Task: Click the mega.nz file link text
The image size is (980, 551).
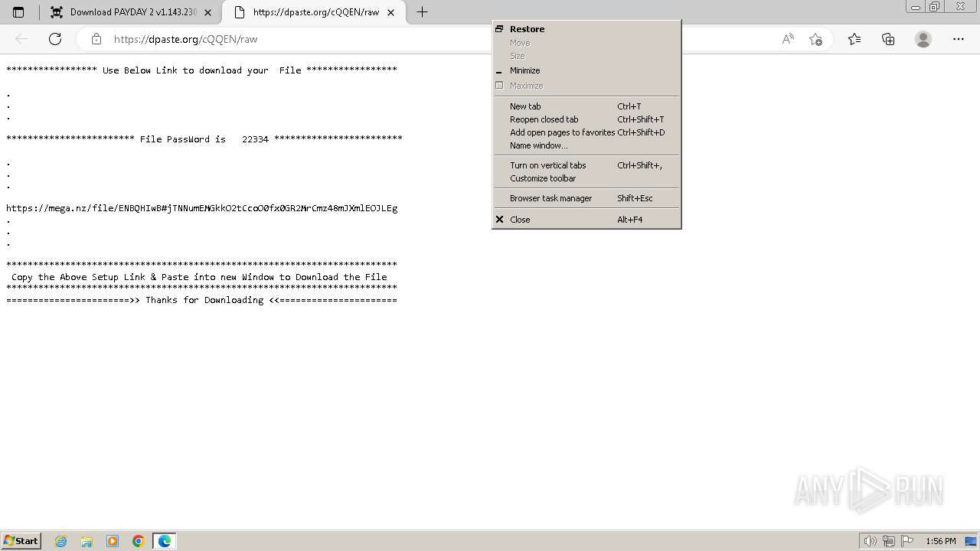Action: [202, 208]
